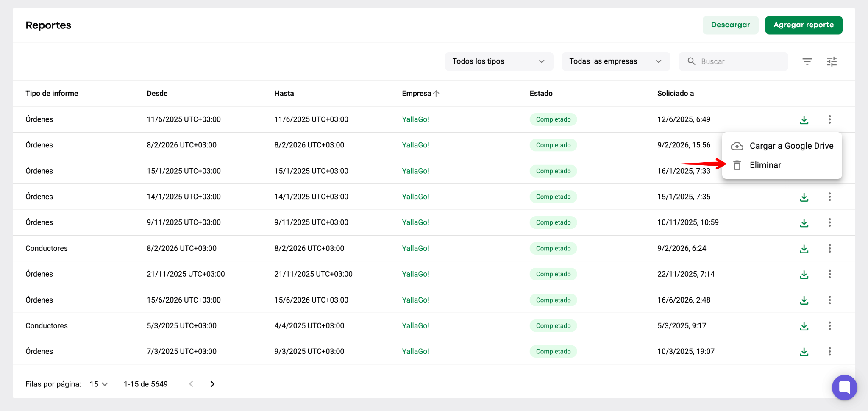This screenshot has width=868, height=411.
Task: Click the search magnifier icon
Action: coord(691,61)
